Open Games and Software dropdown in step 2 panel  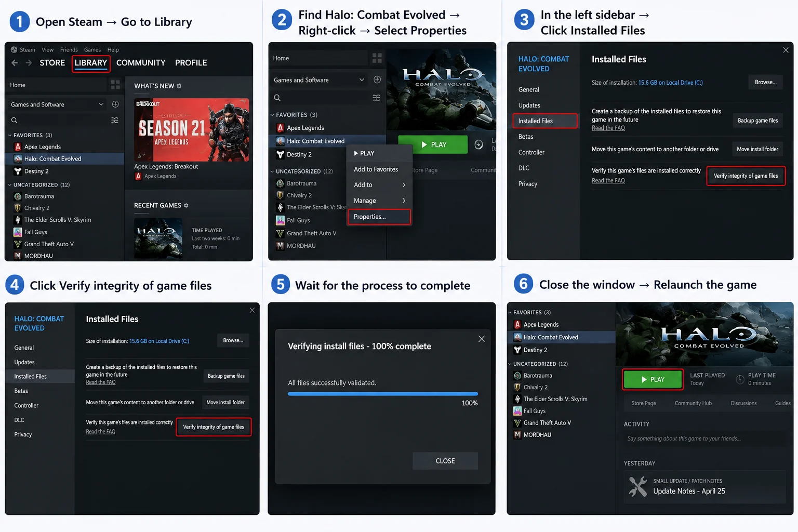[362, 79]
